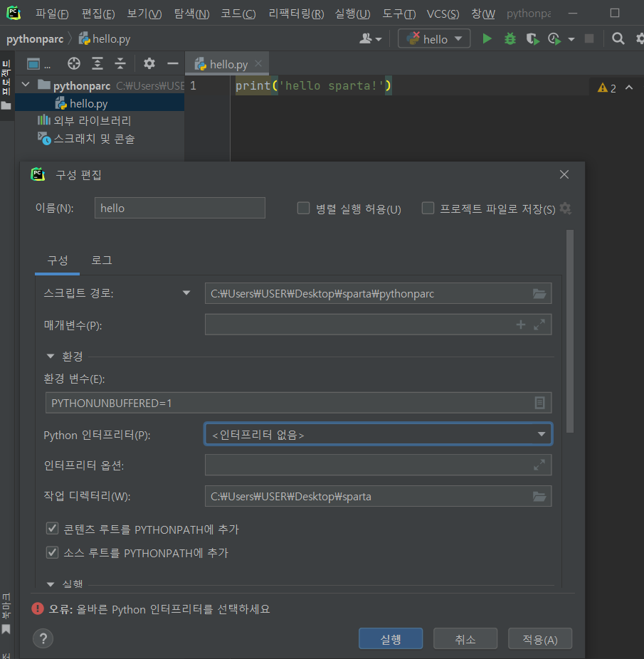644x659 pixels.
Task: Open the 실행(U) menu
Action: [353, 14]
